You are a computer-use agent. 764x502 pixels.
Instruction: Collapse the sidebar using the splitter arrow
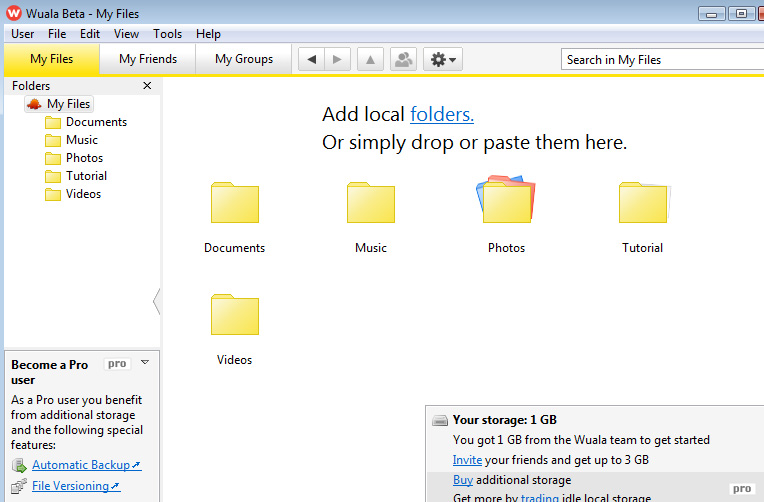(x=156, y=300)
